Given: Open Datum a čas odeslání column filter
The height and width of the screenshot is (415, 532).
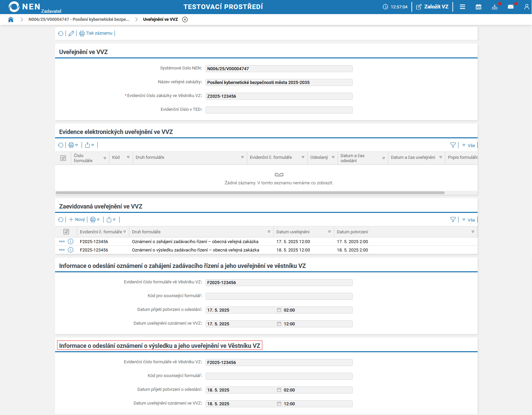Looking at the screenshot, I should click(384, 158).
